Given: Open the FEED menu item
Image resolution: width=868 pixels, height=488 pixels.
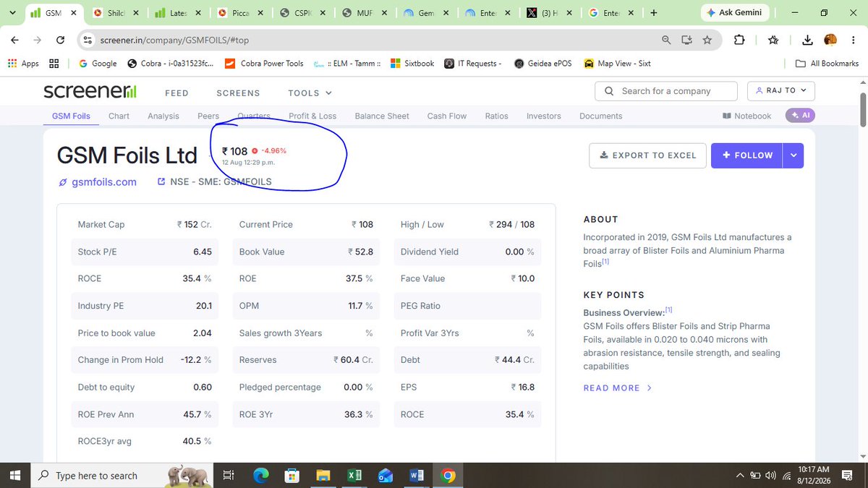Looking at the screenshot, I should pos(176,93).
